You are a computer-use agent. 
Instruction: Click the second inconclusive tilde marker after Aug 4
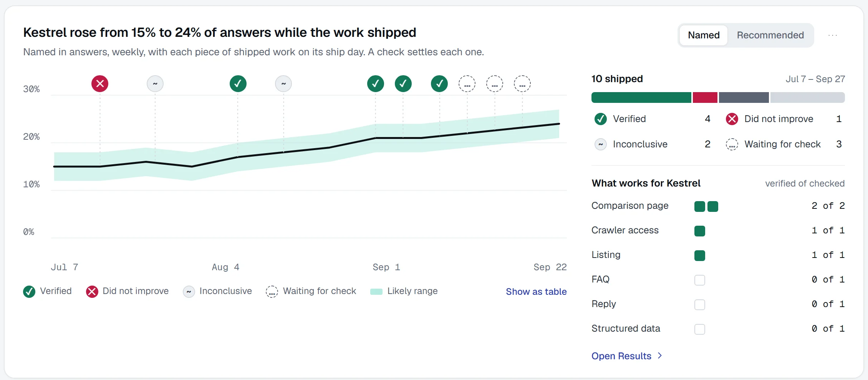click(x=283, y=84)
